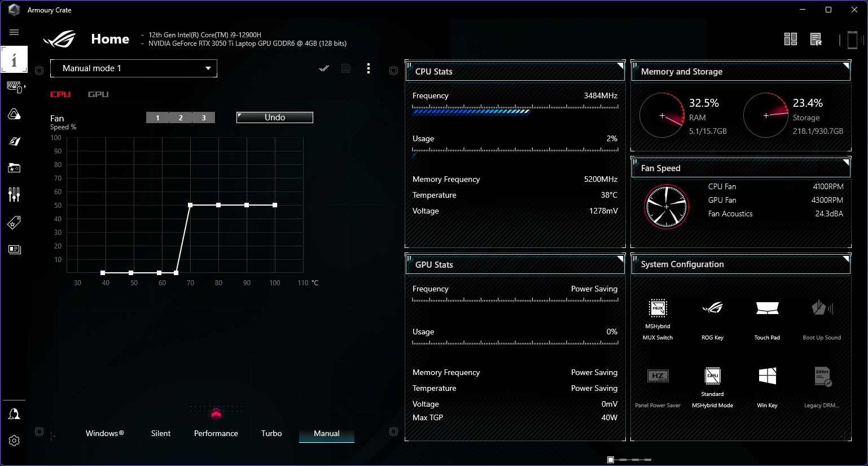Viewport: 868px width, 466px height.
Task: Click the GPU Stats panel header
Action: [x=515, y=264]
